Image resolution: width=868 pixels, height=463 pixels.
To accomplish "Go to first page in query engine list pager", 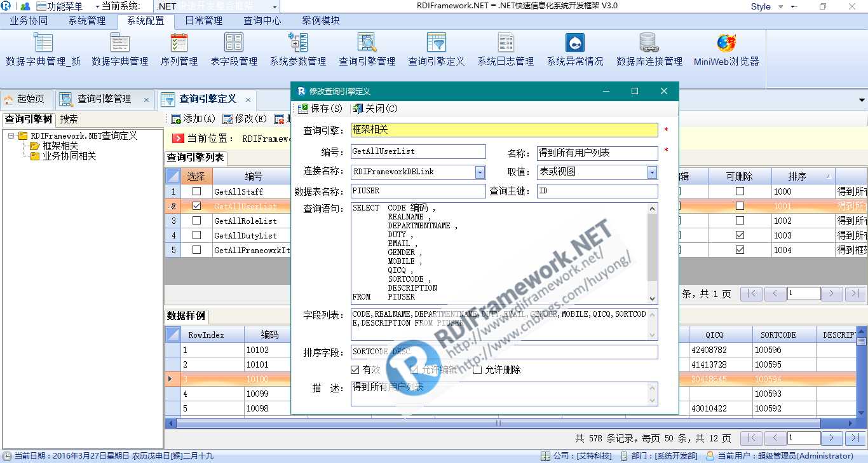I will coord(752,294).
